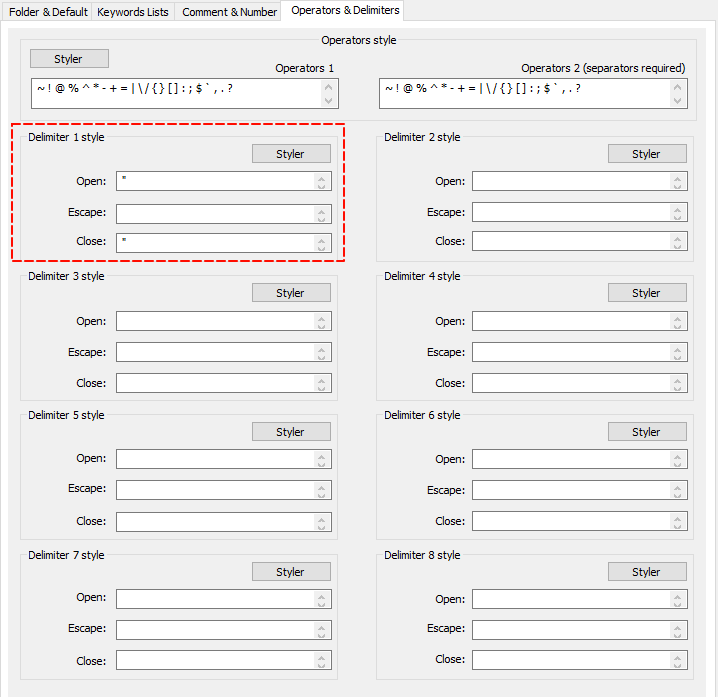The height and width of the screenshot is (697, 718).
Task: Click scroll up arrow in Operators 2 box
Action: point(679,87)
